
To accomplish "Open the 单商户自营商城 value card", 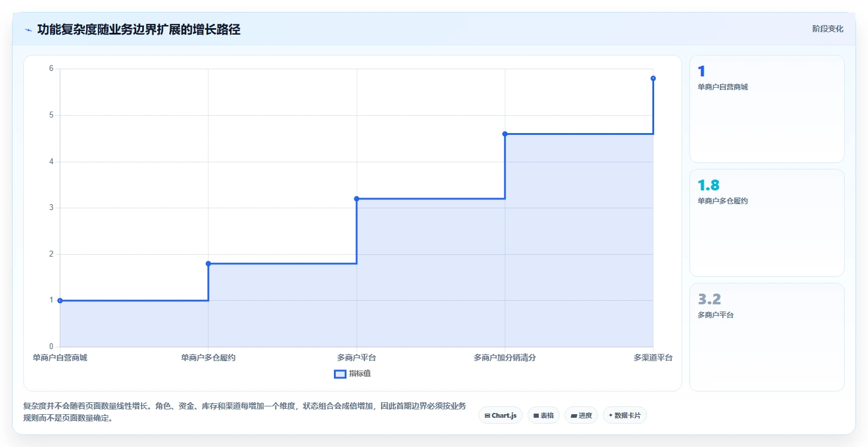I will [x=767, y=109].
